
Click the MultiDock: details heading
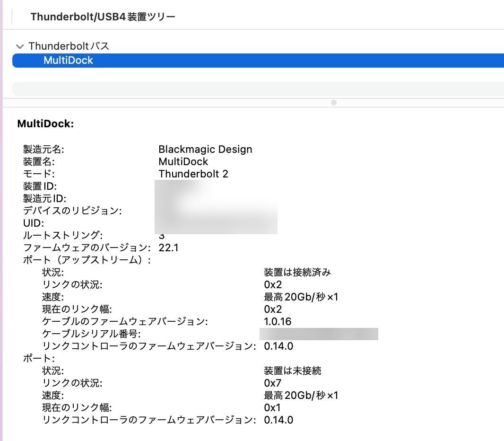[46, 124]
